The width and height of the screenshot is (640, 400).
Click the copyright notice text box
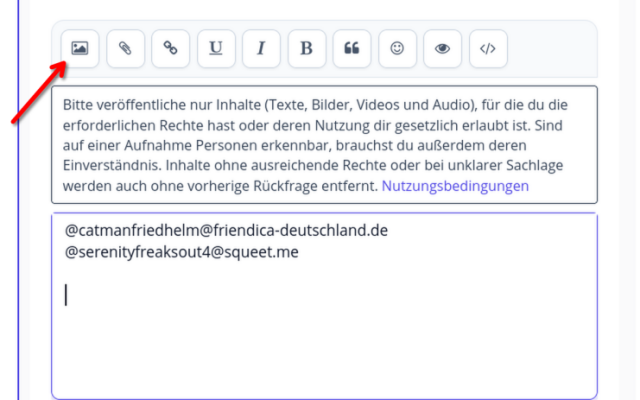pos(324,144)
